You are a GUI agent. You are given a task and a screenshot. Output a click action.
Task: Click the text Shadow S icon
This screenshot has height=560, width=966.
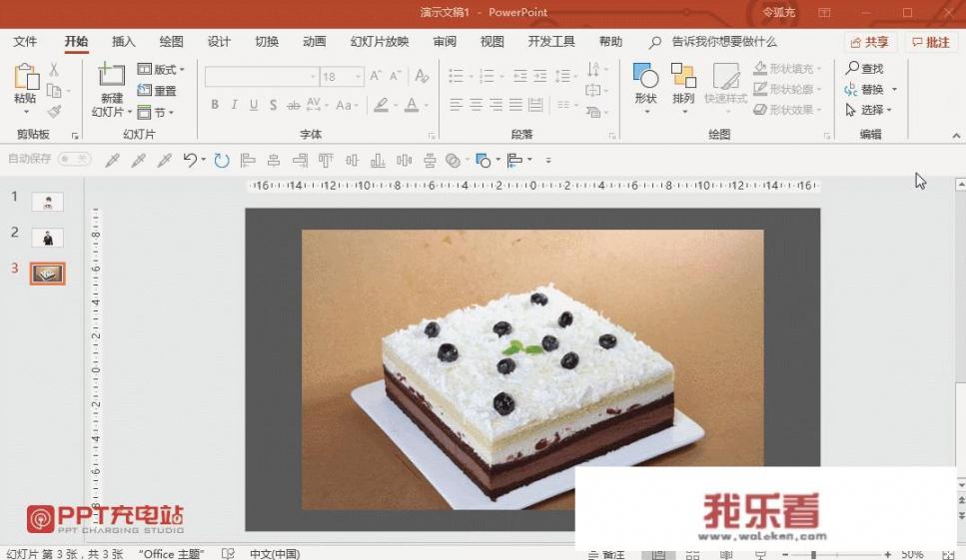pyautogui.click(x=273, y=105)
